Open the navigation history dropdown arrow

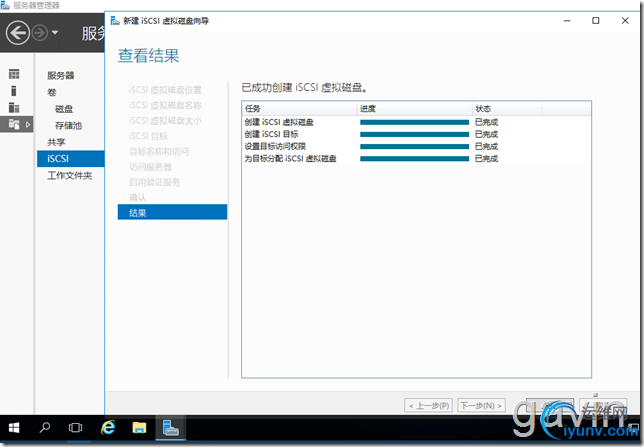55,33
